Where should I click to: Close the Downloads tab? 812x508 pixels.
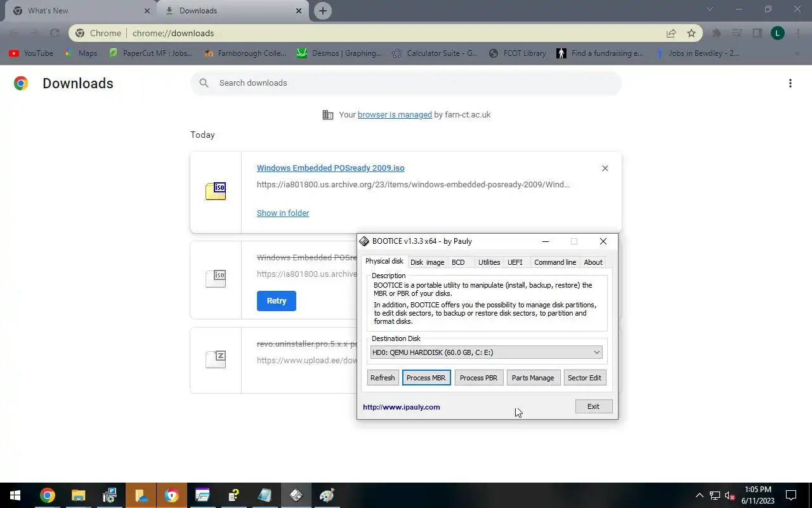coord(299,11)
